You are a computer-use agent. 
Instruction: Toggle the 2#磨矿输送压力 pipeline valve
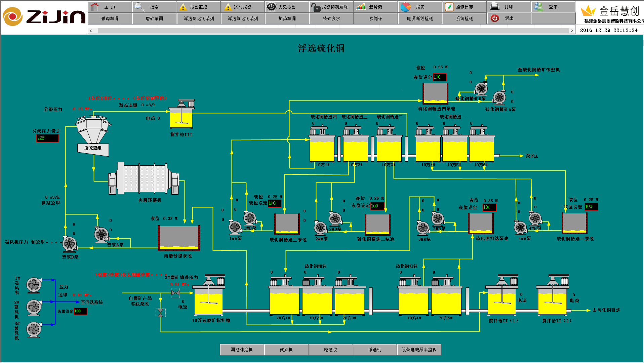(x=175, y=293)
